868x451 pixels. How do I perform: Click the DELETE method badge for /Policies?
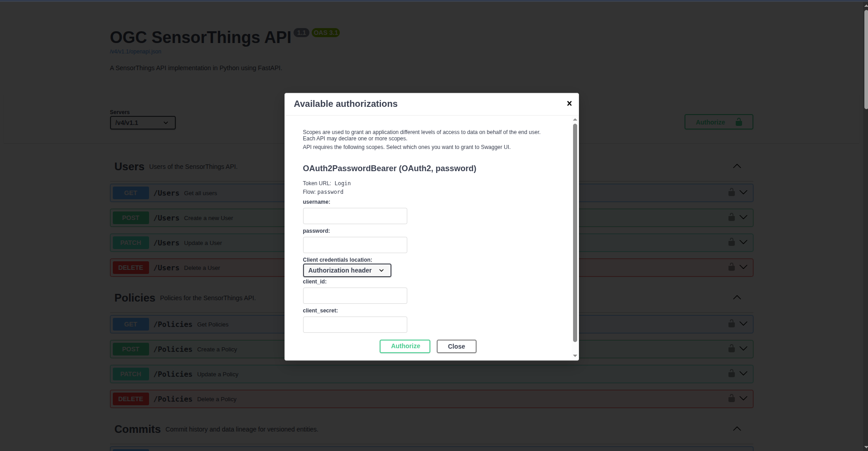point(131,399)
